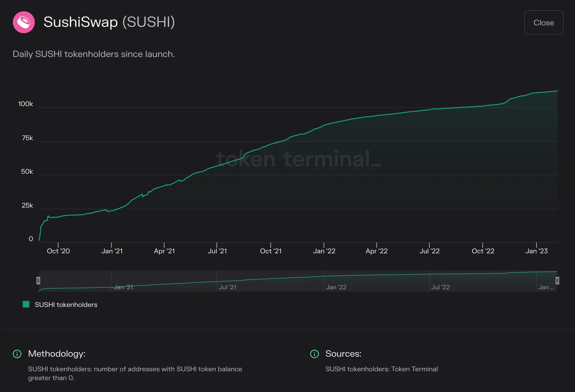The width and height of the screenshot is (575, 392).
Task: Click the SushiSwap (SUSHI) title
Action: [109, 22]
